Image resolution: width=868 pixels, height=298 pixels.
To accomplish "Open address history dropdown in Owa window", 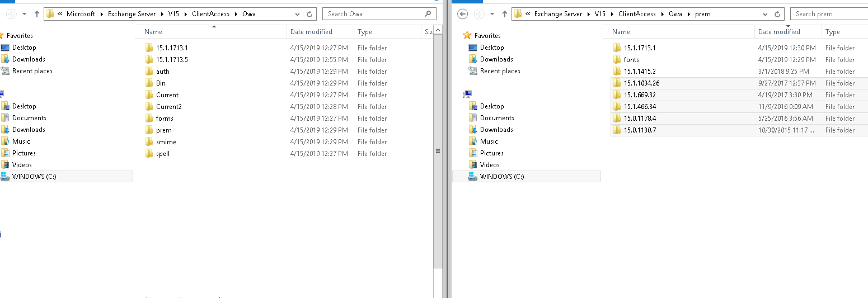I will click(298, 14).
